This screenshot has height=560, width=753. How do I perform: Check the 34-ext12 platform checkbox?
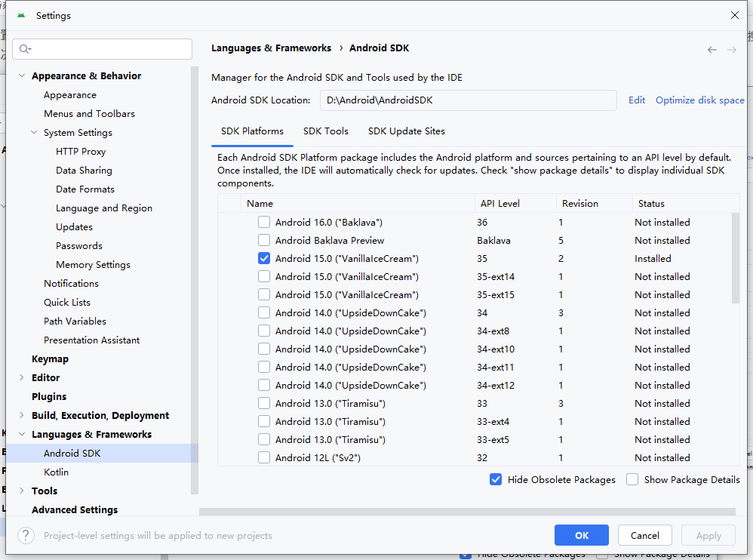[263, 385]
